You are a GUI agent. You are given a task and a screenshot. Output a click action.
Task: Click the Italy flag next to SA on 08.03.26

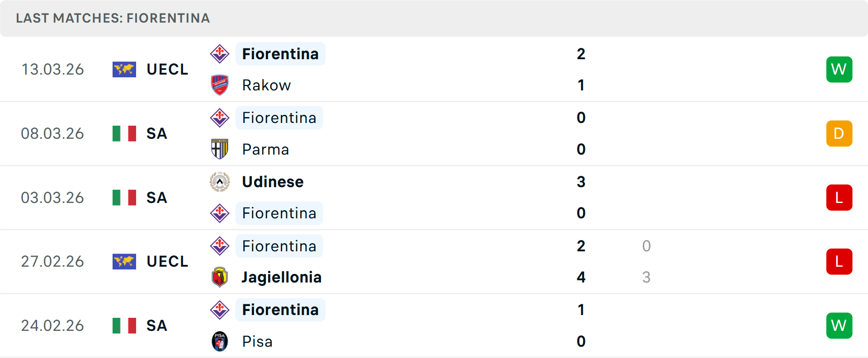[x=124, y=133]
